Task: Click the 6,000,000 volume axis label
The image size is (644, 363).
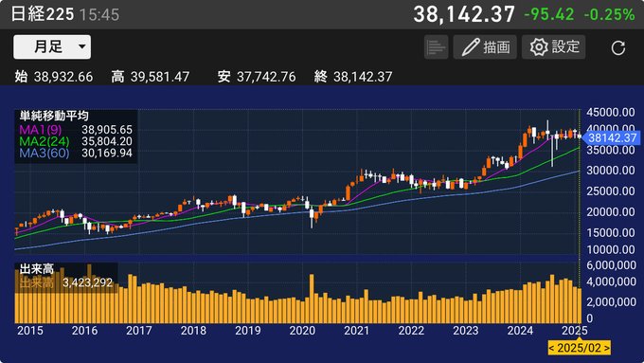Action: (x=612, y=265)
